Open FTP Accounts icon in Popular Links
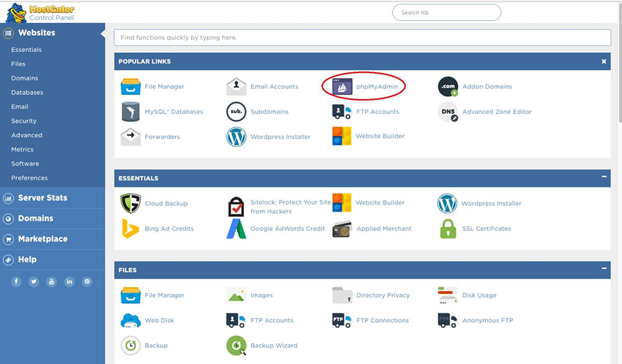The height and width of the screenshot is (364, 622). click(341, 112)
